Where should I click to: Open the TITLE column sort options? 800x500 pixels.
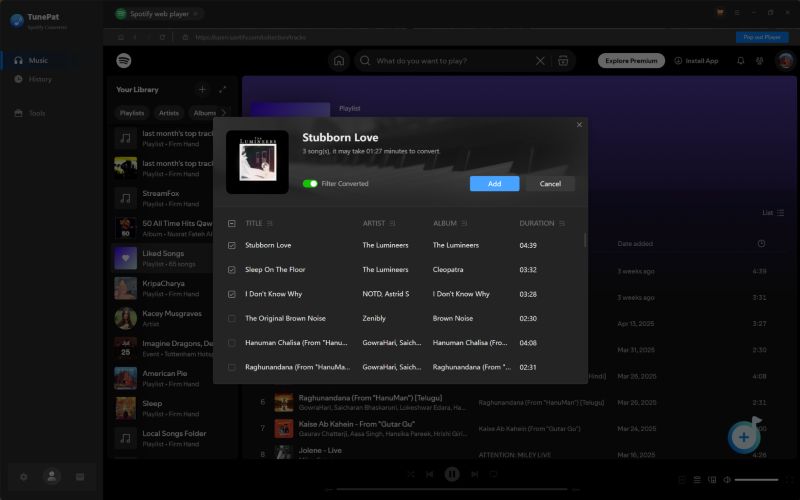[270, 223]
